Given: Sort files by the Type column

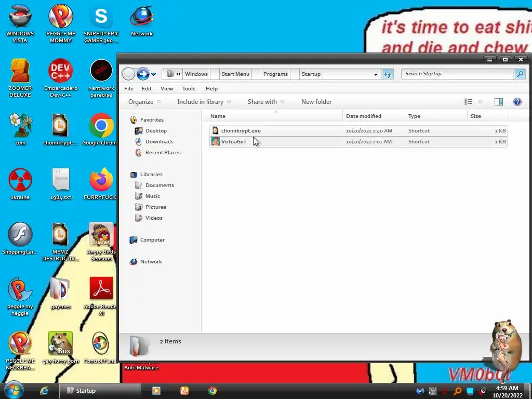Looking at the screenshot, I should [x=436, y=116].
